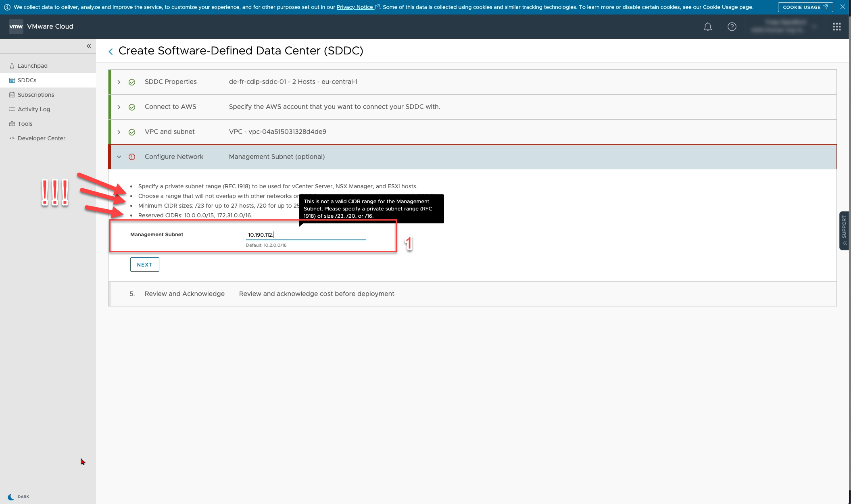Click the Configure Network step title
The height and width of the screenshot is (504, 851).
tap(174, 157)
